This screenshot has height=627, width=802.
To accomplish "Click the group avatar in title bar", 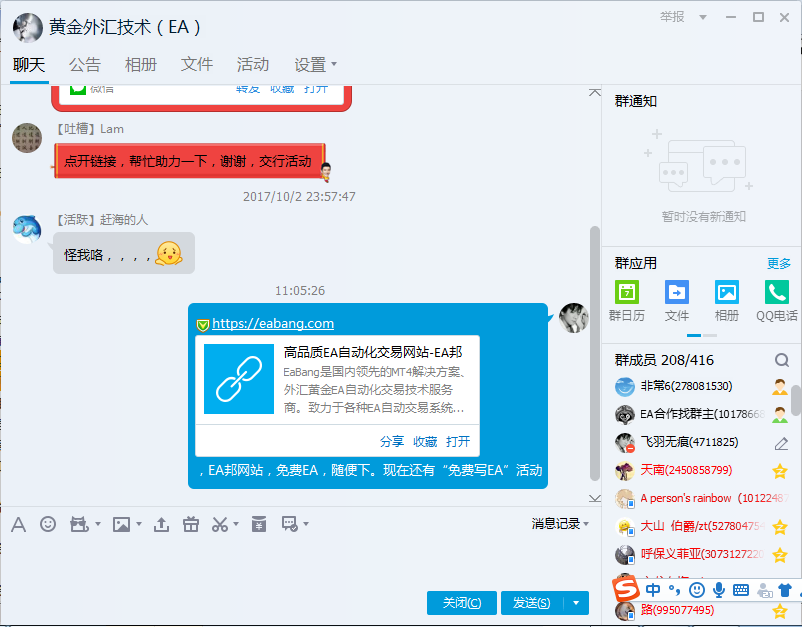I will point(28,28).
